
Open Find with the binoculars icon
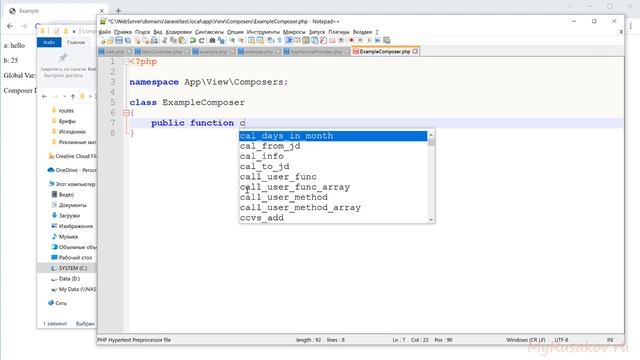pyautogui.click(x=211, y=40)
